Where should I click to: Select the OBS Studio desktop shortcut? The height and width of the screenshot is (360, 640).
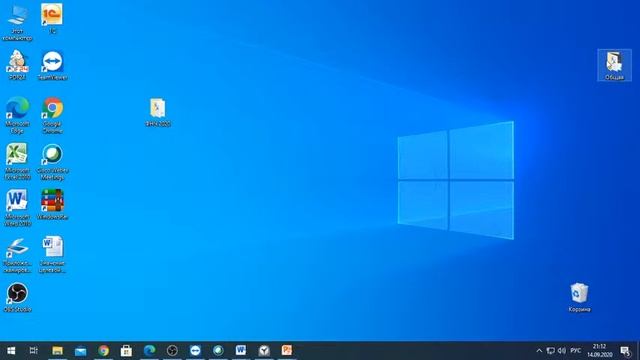(17, 298)
